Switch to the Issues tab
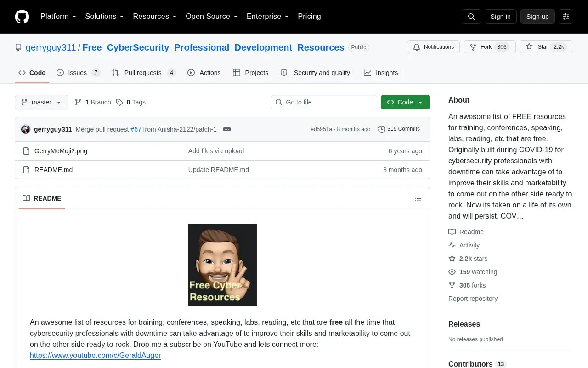The width and height of the screenshot is (588, 368). [x=78, y=73]
